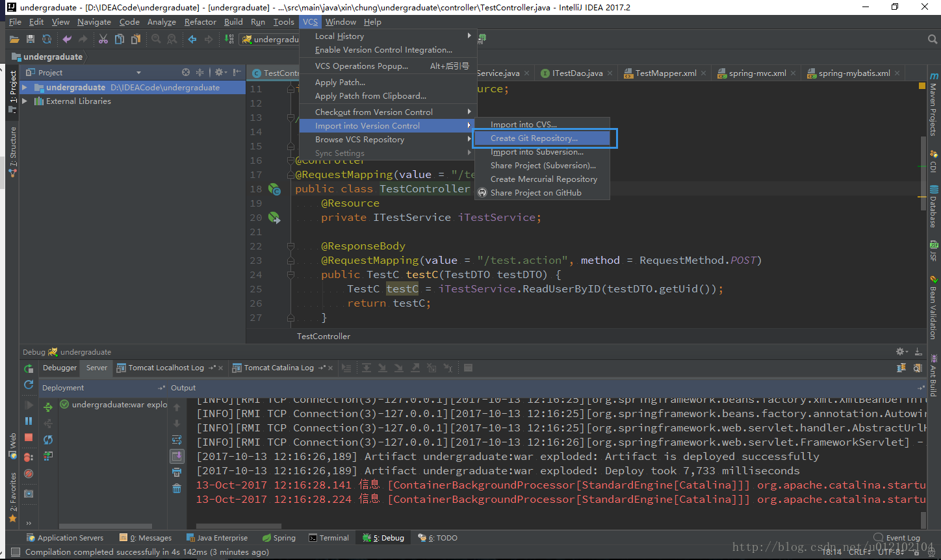Click the Deploy All icon in Deployment
Viewport: 941px width, 560px height.
click(x=48, y=407)
